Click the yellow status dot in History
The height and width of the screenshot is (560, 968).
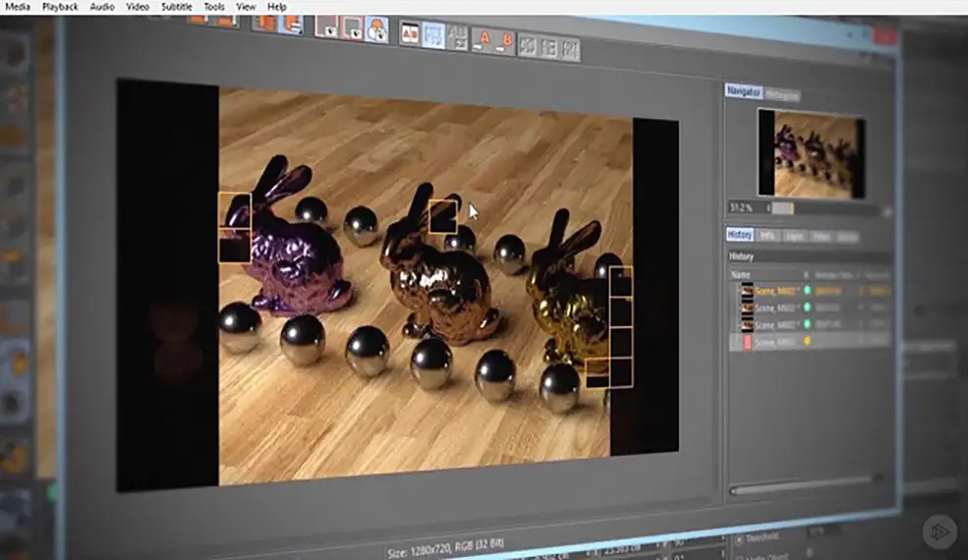807,341
